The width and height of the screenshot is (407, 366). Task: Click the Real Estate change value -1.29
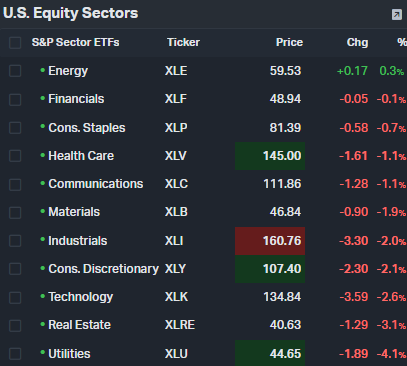pos(354,325)
